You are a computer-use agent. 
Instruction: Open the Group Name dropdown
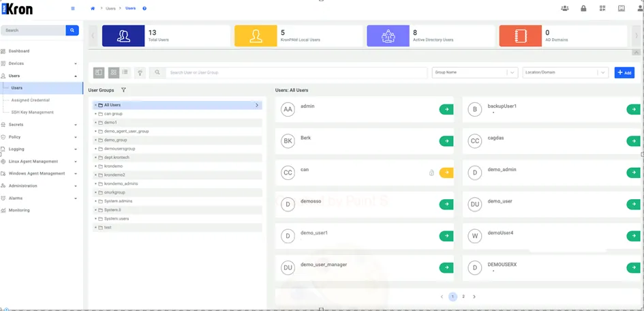475,72
